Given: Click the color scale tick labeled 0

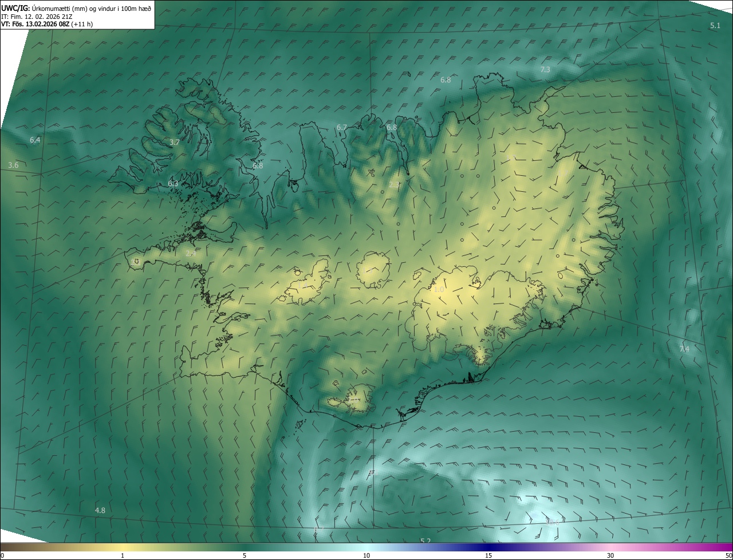Looking at the screenshot, I should point(2,555).
